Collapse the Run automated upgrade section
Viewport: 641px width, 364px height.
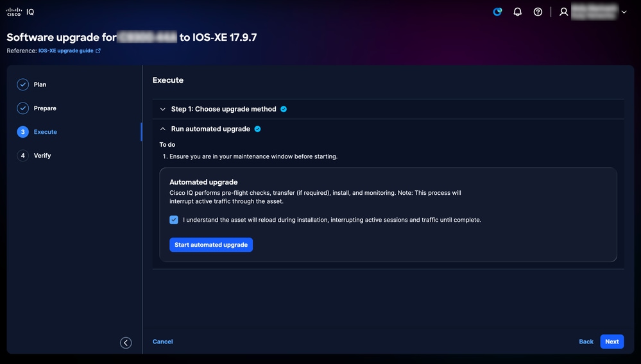pyautogui.click(x=163, y=129)
